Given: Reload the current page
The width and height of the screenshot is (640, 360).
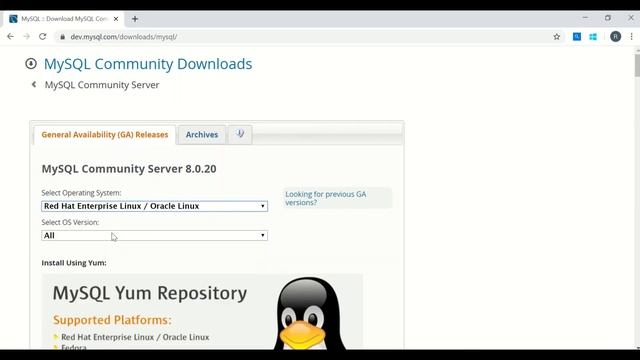Looking at the screenshot, I should click(42, 37).
